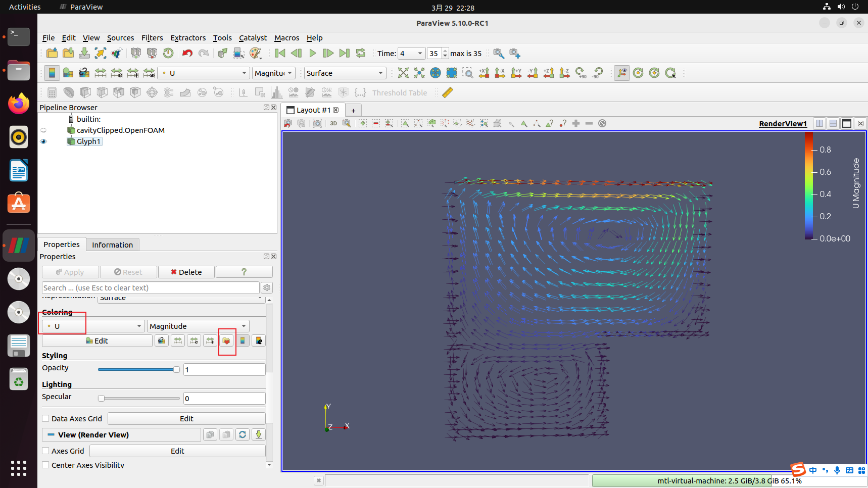Open Firefox from the Ubuntu dock
The height and width of the screenshot is (488, 868).
pos(19,104)
